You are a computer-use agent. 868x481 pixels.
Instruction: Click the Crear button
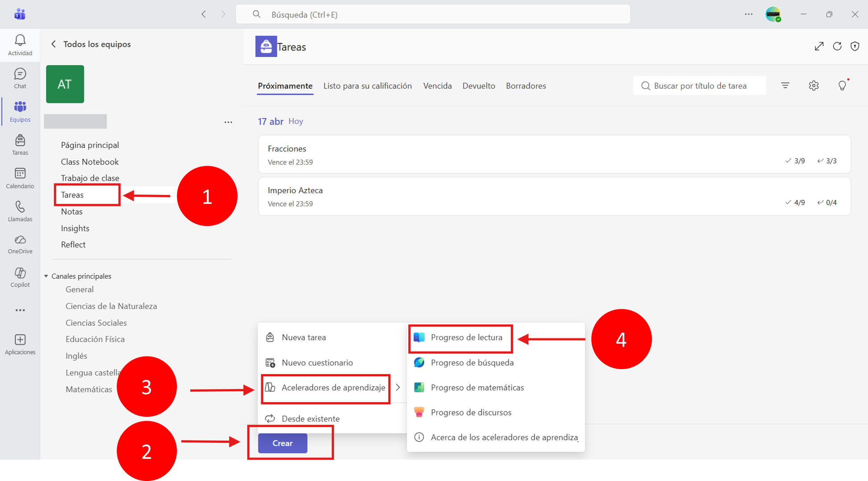point(283,443)
